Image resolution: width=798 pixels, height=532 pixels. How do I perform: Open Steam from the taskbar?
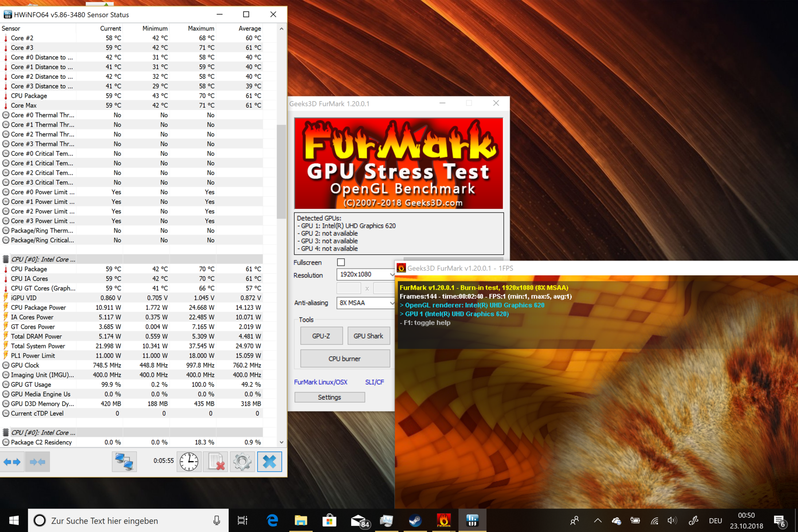pyautogui.click(x=415, y=520)
